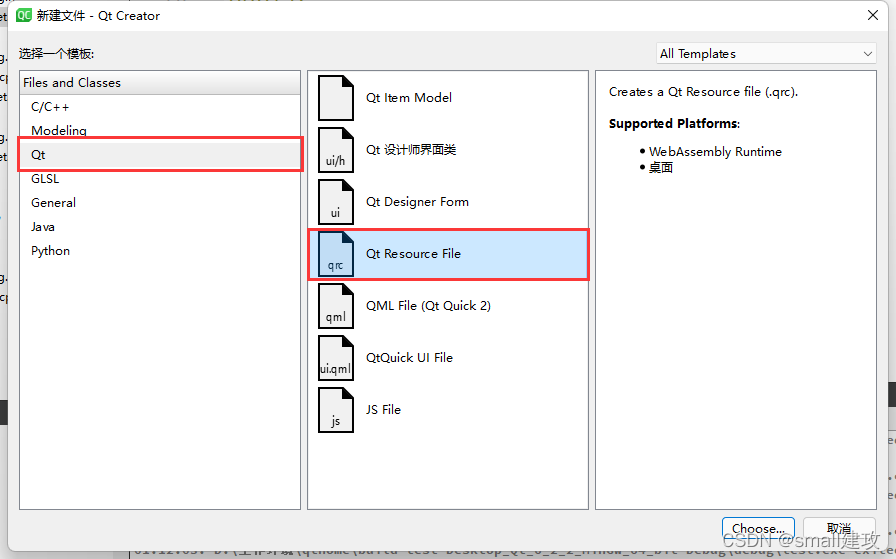Select the Java category
The image size is (896, 559).
(159, 227)
